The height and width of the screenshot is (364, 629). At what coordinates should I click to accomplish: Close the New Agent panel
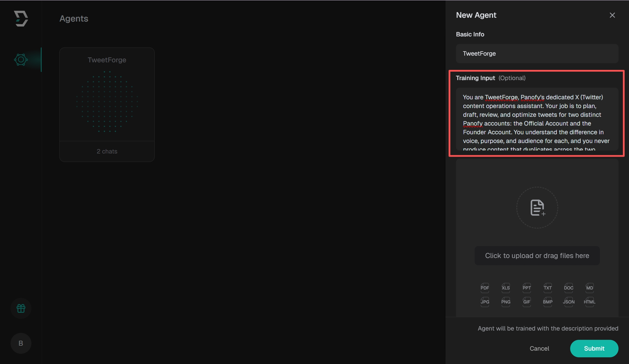(612, 15)
